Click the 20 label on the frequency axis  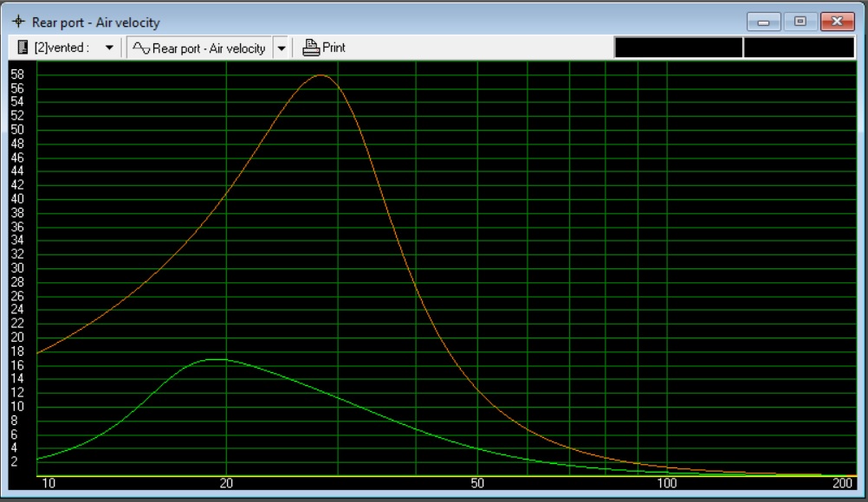coord(226,483)
